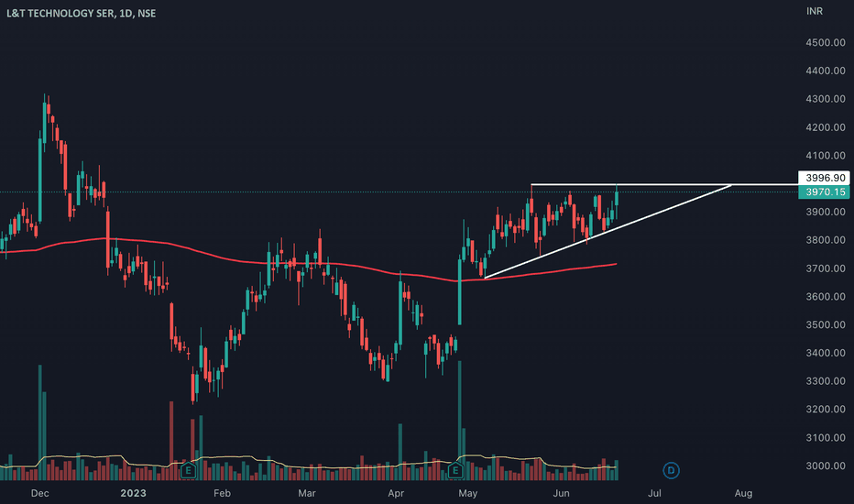Click the 4400.00 price axis label

(x=826, y=71)
